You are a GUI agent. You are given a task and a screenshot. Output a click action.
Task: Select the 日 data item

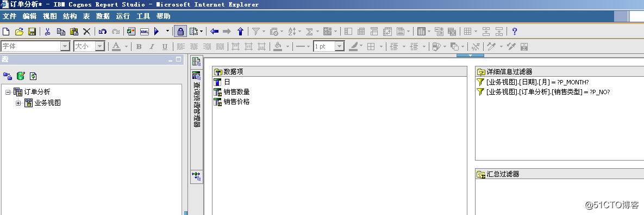pyautogui.click(x=227, y=82)
